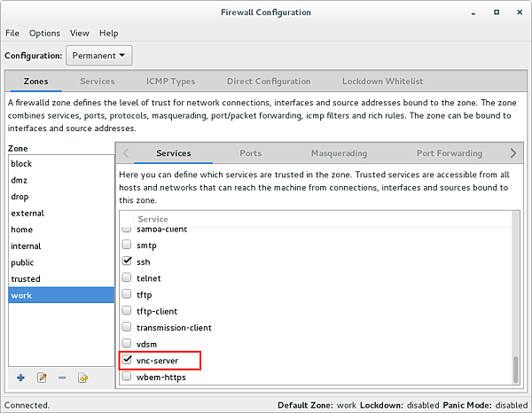
Task: Select the home zone
Action: (61, 230)
